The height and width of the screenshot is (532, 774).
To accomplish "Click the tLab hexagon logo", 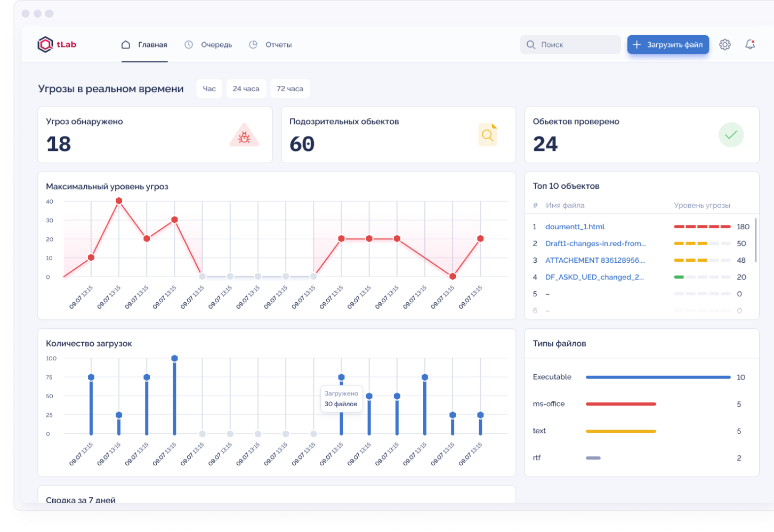I will (x=45, y=45).
